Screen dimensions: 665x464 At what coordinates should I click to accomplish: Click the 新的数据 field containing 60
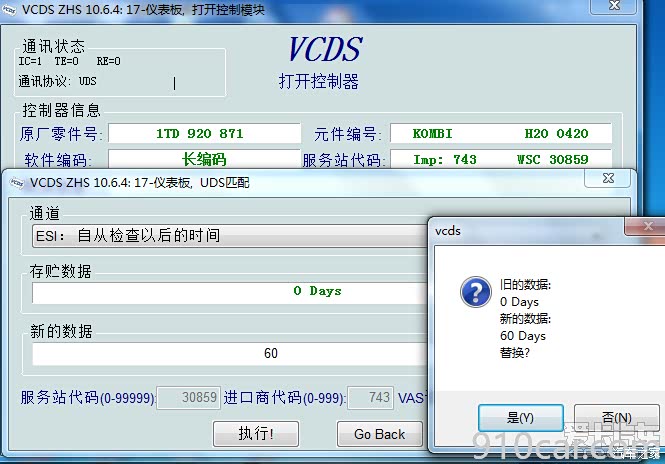[x=230, y=353]
